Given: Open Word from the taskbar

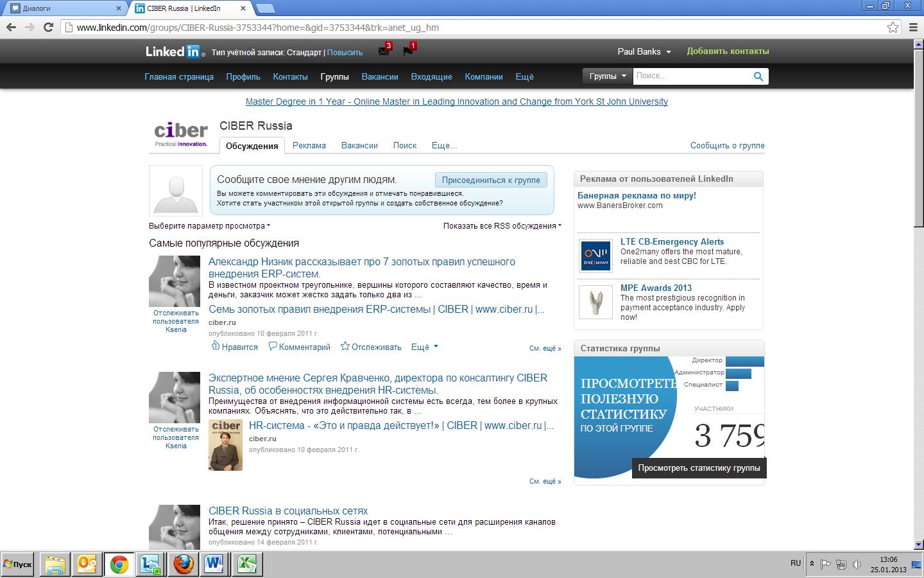Looking at the screenshot, I should pyautogui.click(x=214, y=565).
